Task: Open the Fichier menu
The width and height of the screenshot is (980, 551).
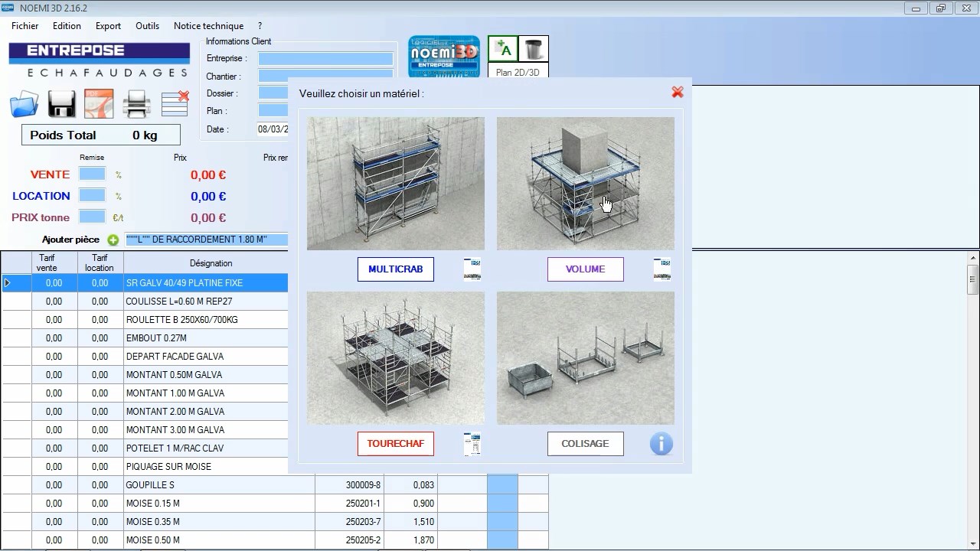Action: click(25, 26)
